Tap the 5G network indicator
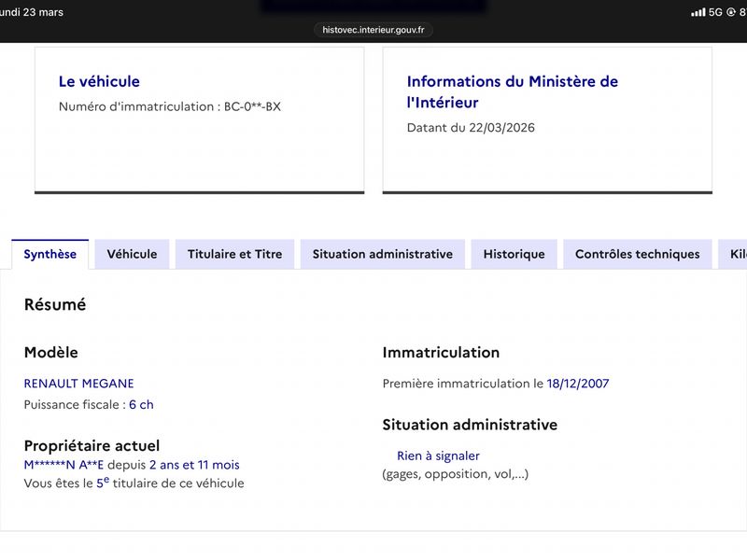The image size is (747, 560). point(715,12)
